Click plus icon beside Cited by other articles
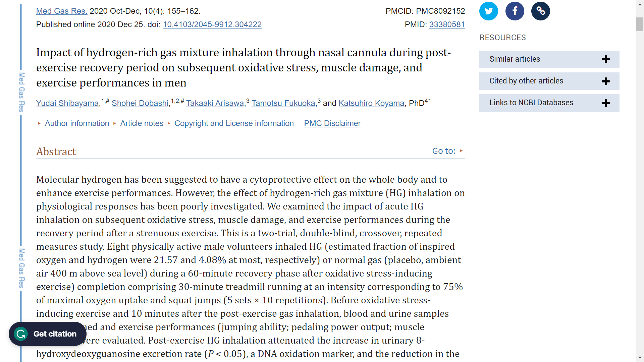The image size is (644, 362). 605,81
